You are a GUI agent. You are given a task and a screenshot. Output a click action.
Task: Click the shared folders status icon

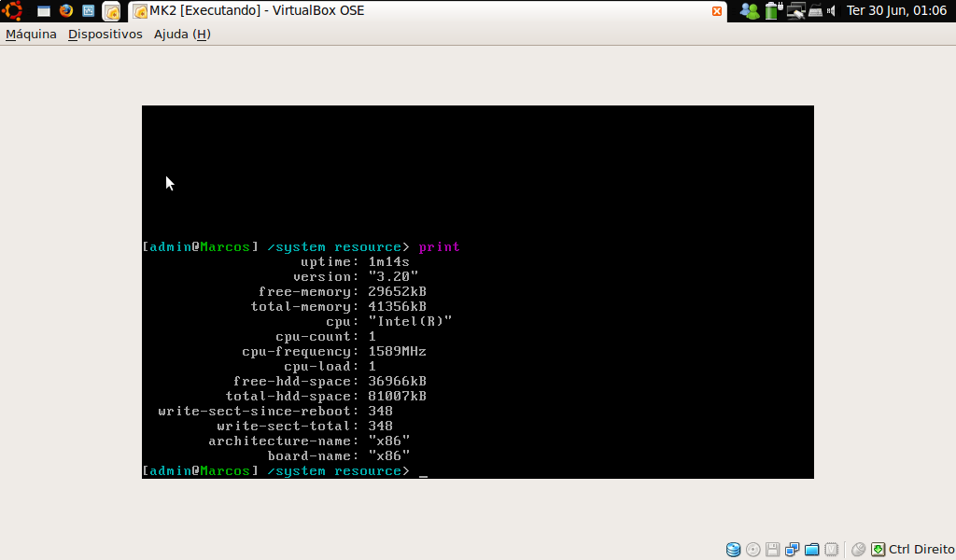pos(811,550)
